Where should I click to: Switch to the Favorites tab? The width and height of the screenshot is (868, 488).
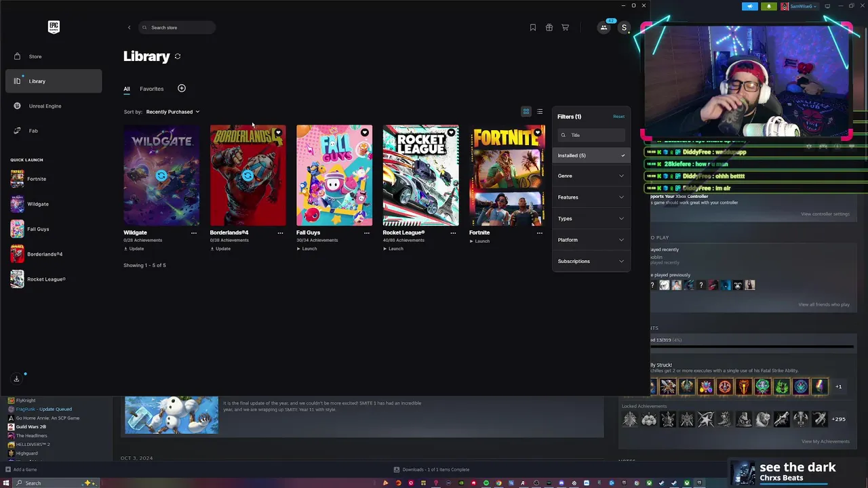[x=152, y=89]
